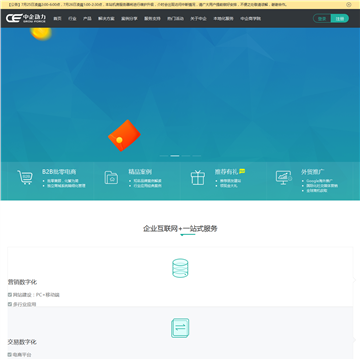Click the database cylinder icon
This screenshot has width=360, height=360.
tap(180, 268)
